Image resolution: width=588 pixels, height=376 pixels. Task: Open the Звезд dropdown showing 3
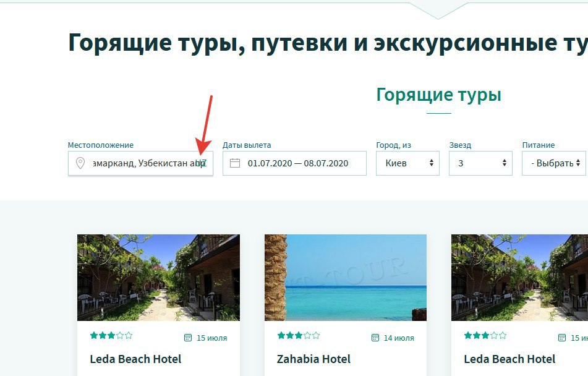(x=480, y=163)
